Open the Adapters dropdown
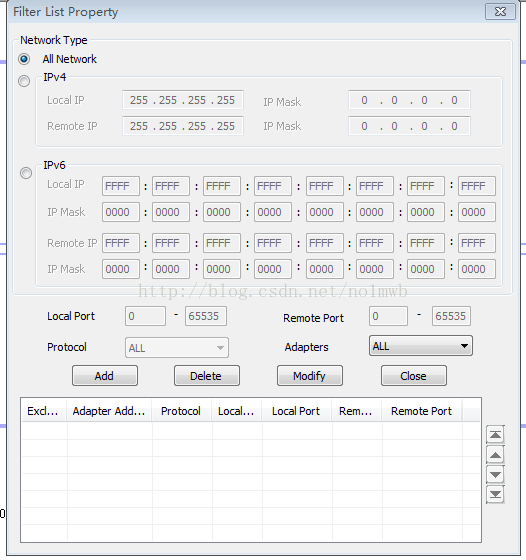Image resolution: width=526 pixels, height=560 pixels. 421,346
